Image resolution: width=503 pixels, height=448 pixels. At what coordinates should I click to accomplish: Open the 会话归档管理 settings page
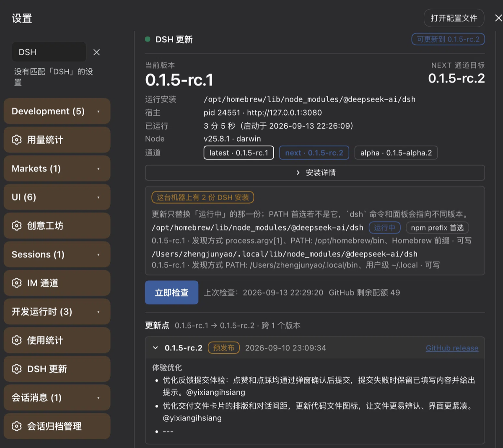pos(57,426)
